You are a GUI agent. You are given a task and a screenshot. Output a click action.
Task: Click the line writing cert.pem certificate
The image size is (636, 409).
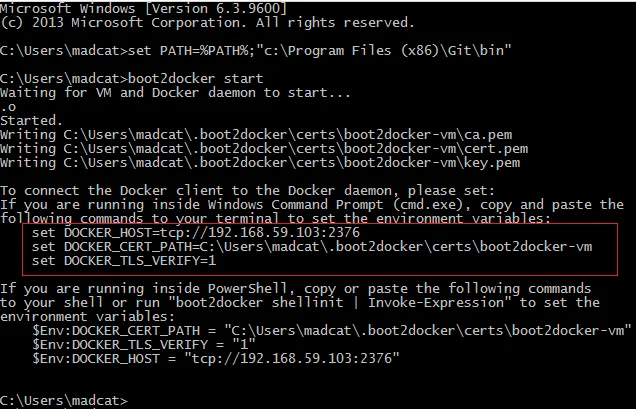tap(264, 148)
